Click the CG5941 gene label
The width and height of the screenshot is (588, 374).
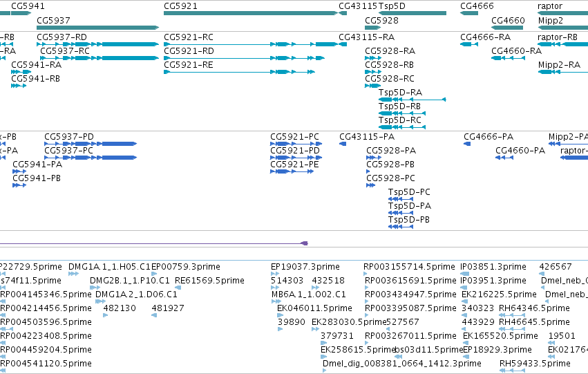coord(28,6)
